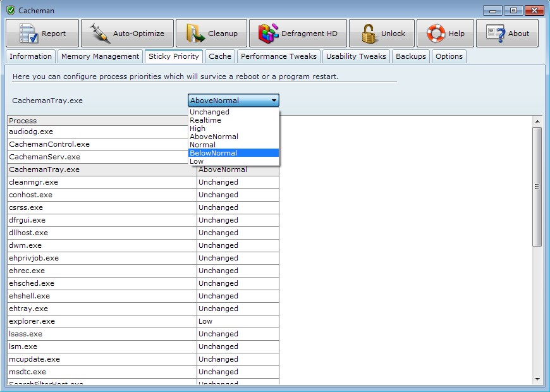Pick the highlighted BelowNormal option
550x392 pixels.
[234, 153]
